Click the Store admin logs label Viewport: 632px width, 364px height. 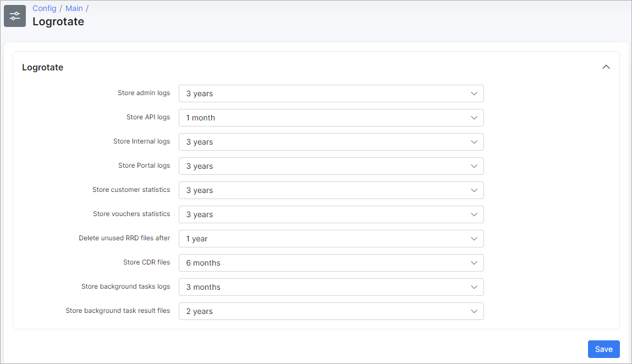(x=144, y=93)
